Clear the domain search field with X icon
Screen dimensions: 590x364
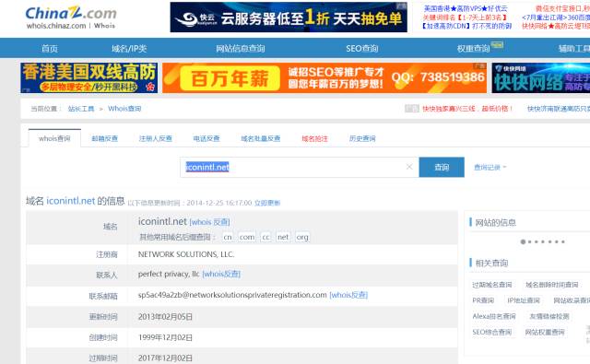pyautogui.click(x=409, y=167)
